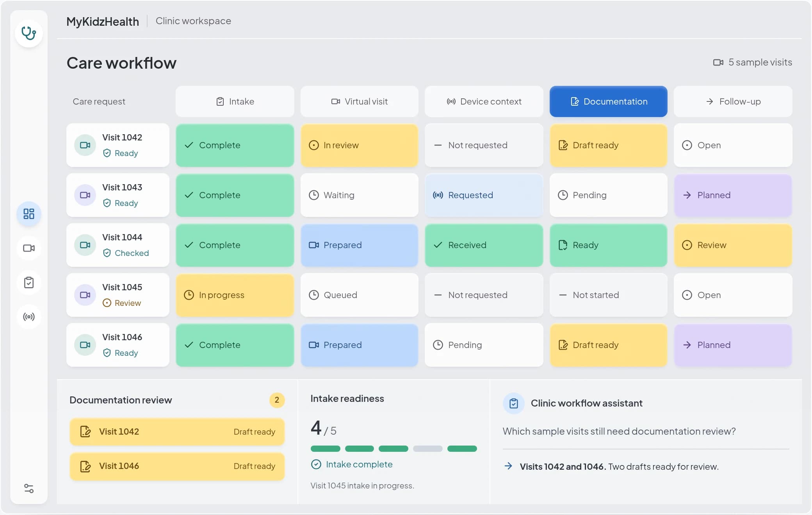Open Visit 1045 In progress intake cell
The width and height of the screenshot is (812, 515).
click(x=235, y=295)
